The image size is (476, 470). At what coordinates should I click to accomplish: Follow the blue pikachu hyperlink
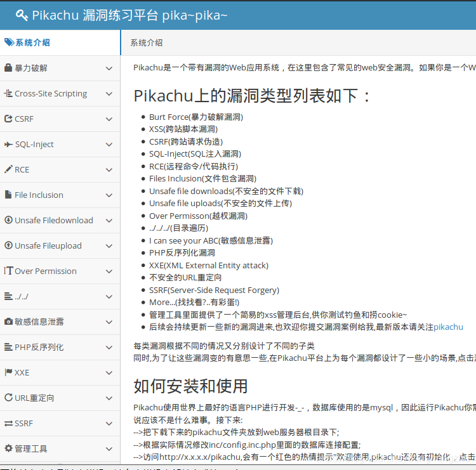click(448, 327)
